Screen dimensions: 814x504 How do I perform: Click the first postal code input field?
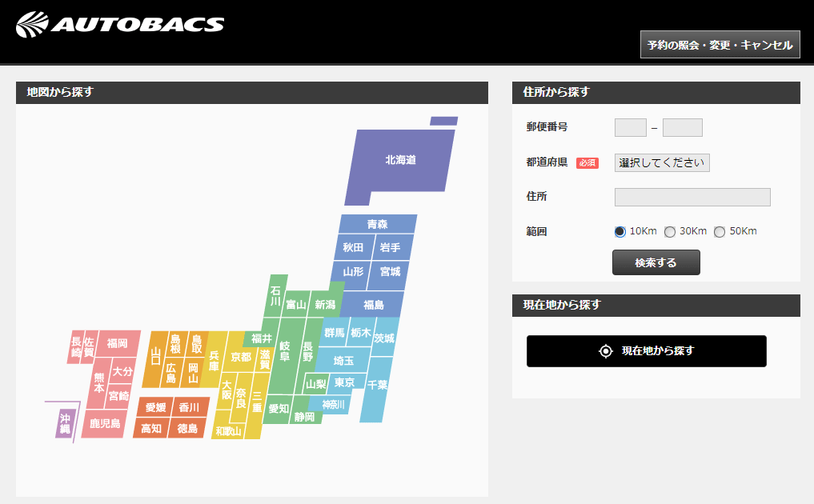pyautogui.click(x=630, y=126)
